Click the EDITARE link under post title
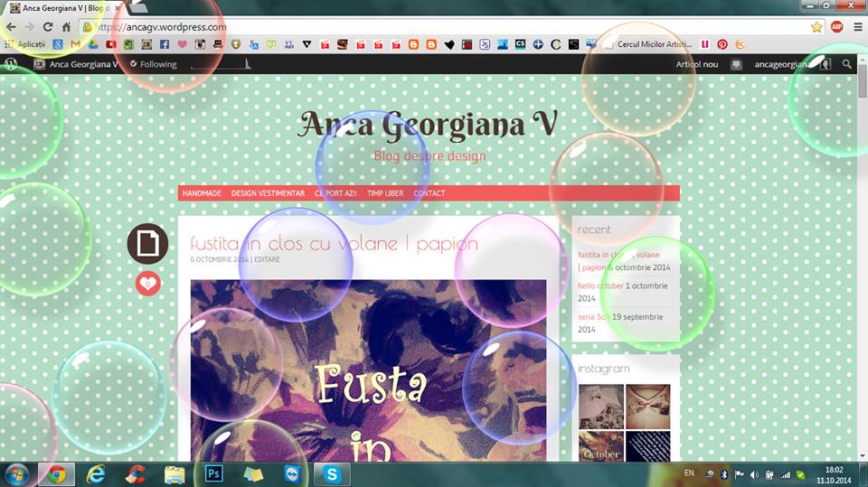 [x=267, y=259]
